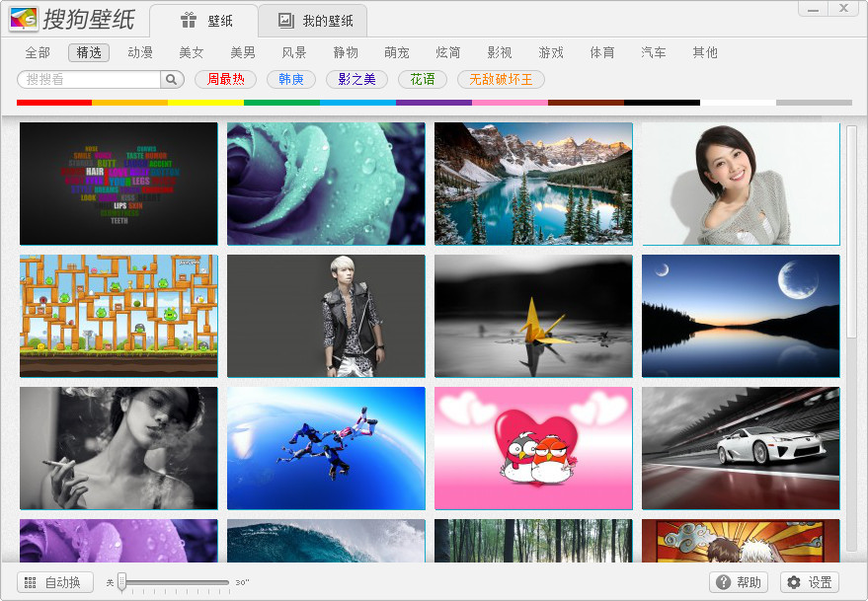Select the white sports car wallpaper
868x601 pixels.
click(741, 448)
